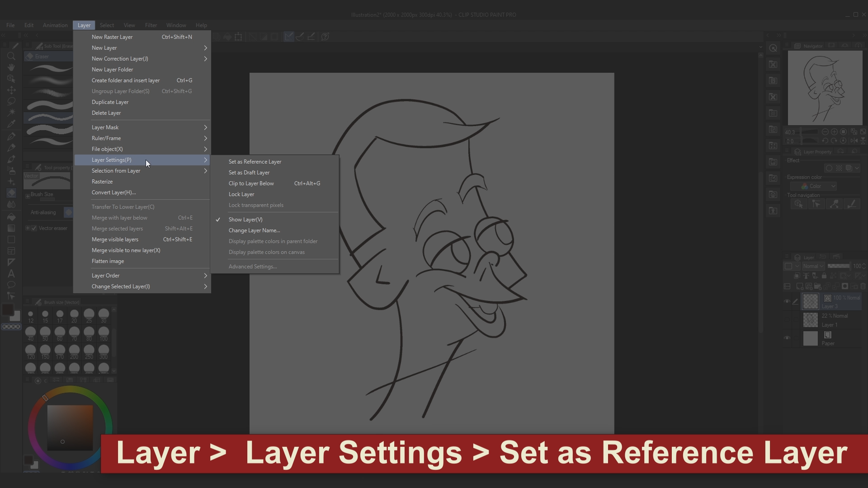Screen dimensions: 868x488
Task: Click the delete layer trash icon
Action: click(x=863, y=286)
